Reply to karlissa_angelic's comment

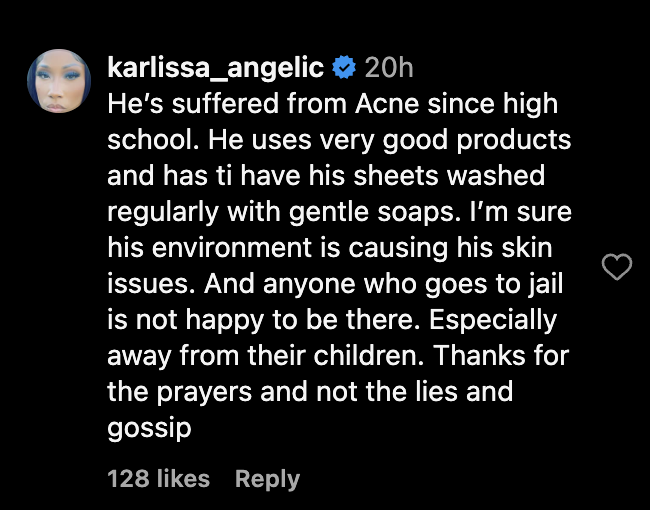click(x=267, y=479)
